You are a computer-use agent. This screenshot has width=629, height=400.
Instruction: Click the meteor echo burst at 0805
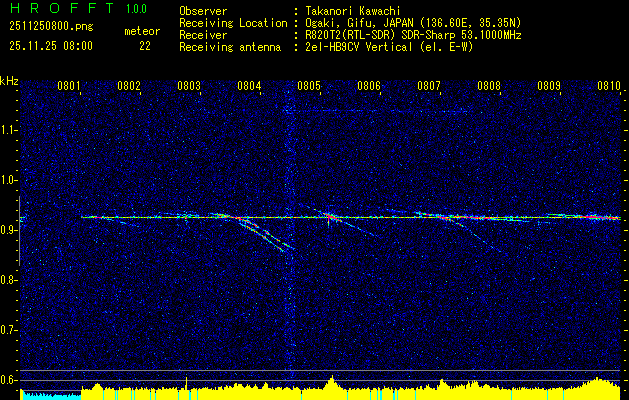pos(330,217)
